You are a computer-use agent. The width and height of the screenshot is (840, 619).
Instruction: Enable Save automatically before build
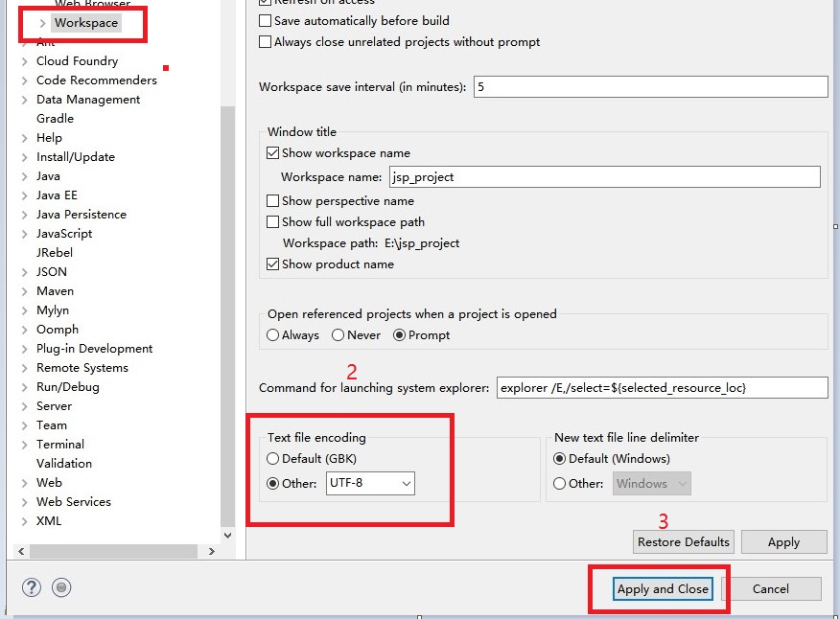(265, 21)
